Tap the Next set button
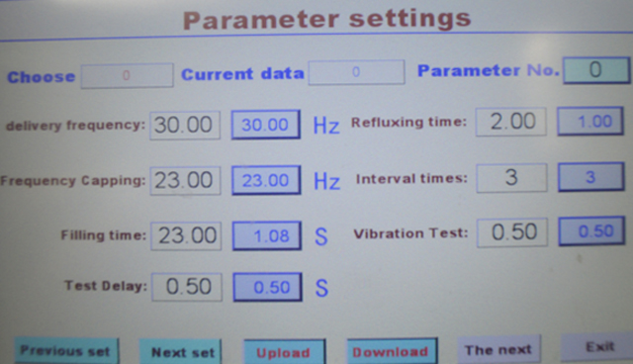Screen dimensions: 633x364 [180, 352]
